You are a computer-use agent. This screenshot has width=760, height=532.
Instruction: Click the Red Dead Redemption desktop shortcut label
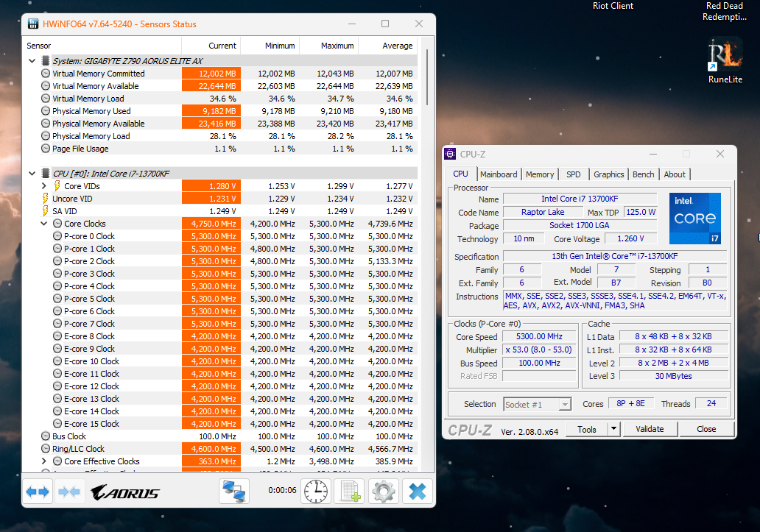724,11
